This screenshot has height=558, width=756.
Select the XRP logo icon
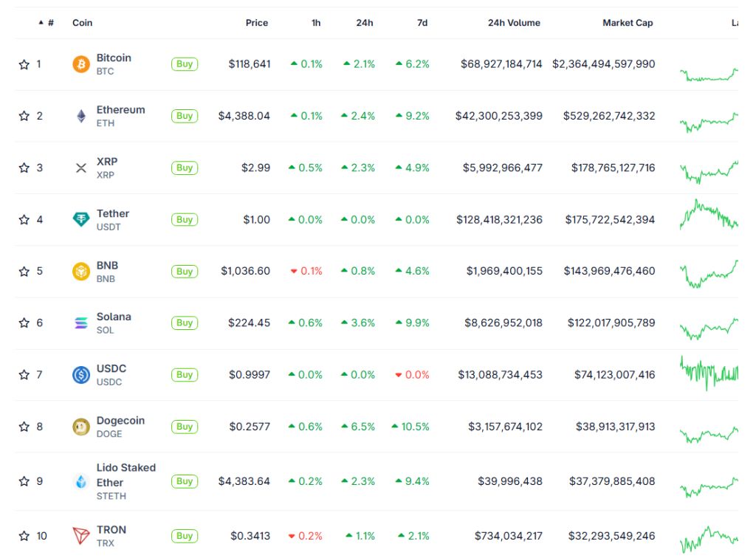[81, 167]
